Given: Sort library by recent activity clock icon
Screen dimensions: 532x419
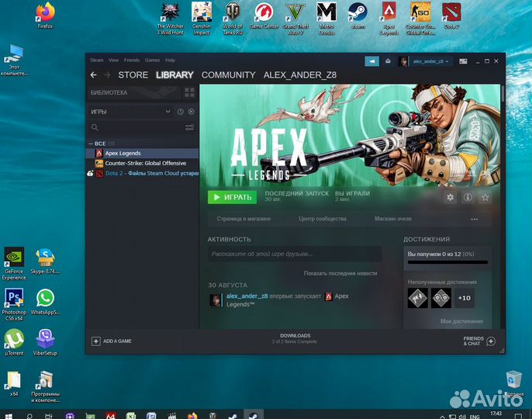Looking at the screenshot, I should pos(181,112).
